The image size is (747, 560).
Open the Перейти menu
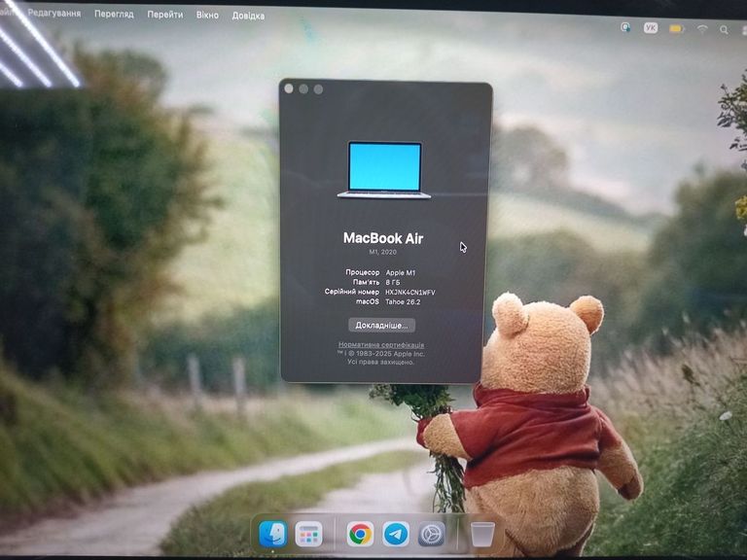164,15
